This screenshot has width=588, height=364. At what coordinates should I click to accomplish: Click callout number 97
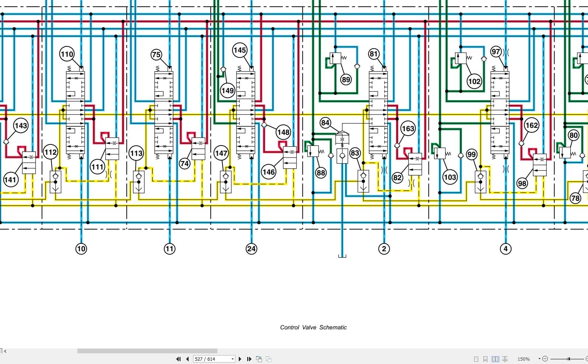tap(496, 52)
